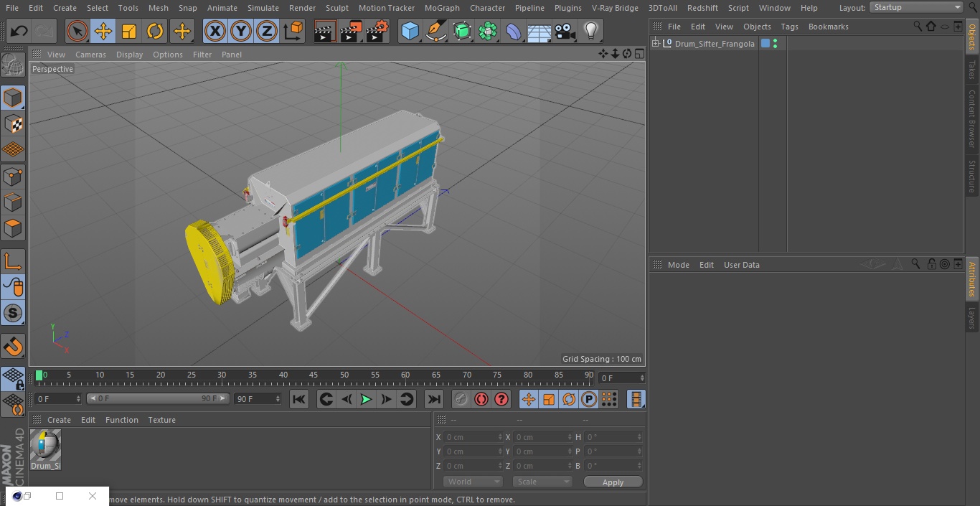Go to the start of animation
This screenshot has width=980, height=506.
[299, 399]
